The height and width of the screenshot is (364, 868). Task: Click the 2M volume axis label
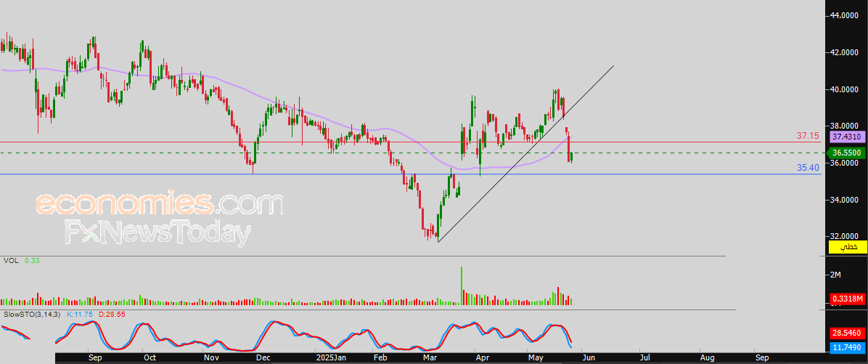[x=836, y=275]
